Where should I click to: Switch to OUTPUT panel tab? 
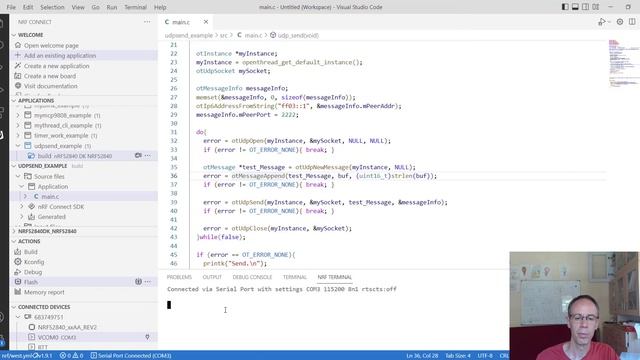212,277
